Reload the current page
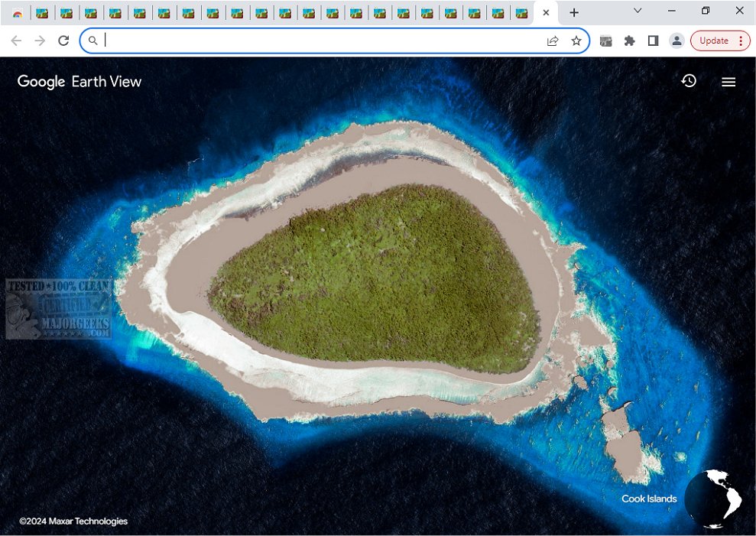Image resolution: width=756 pixels, height=536 pixels. pos(63,41)
